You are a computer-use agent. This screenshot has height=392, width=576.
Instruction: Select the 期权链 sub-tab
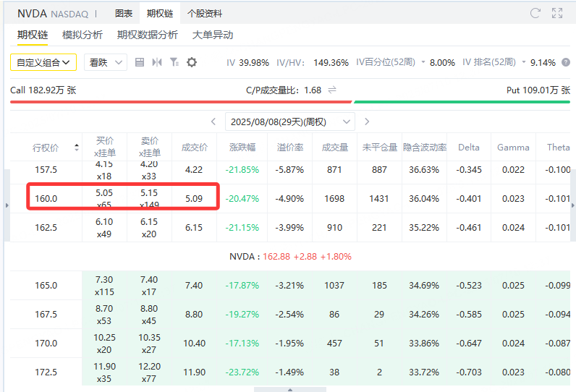(33, 35)
